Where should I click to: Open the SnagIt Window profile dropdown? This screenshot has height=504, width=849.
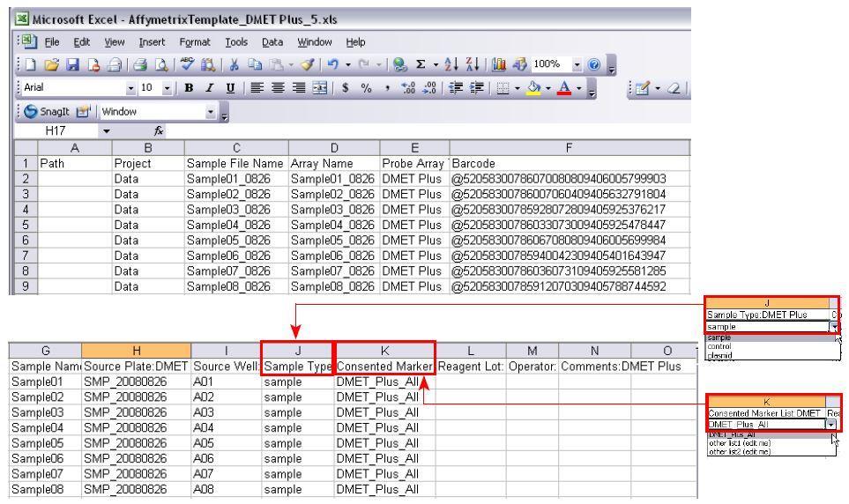tap(211, 112)
